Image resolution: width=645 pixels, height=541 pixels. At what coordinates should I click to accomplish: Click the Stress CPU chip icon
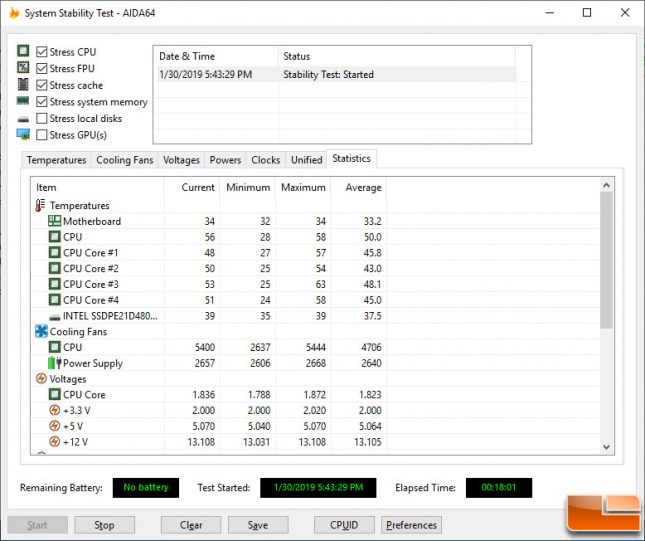tap(23, 51)
